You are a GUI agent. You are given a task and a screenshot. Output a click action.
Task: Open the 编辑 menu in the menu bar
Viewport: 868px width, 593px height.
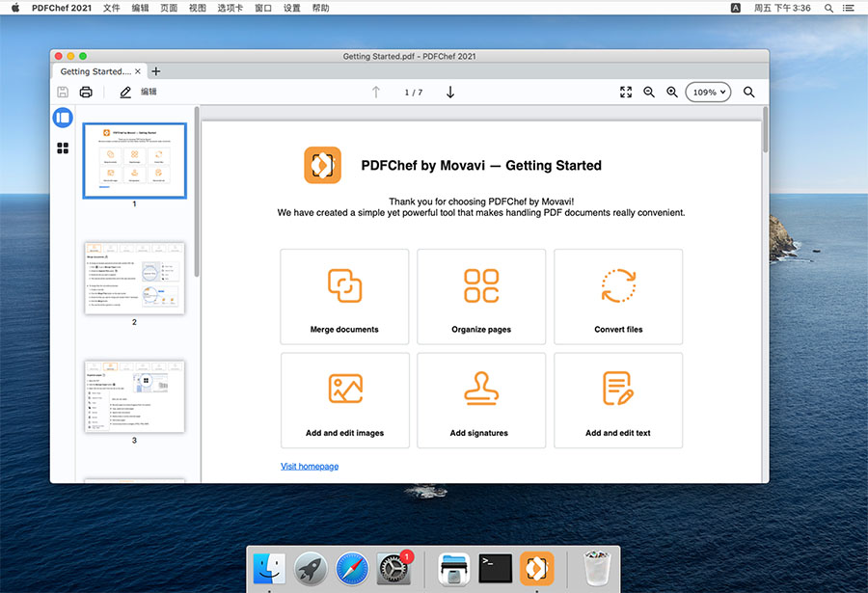(140, 8)
